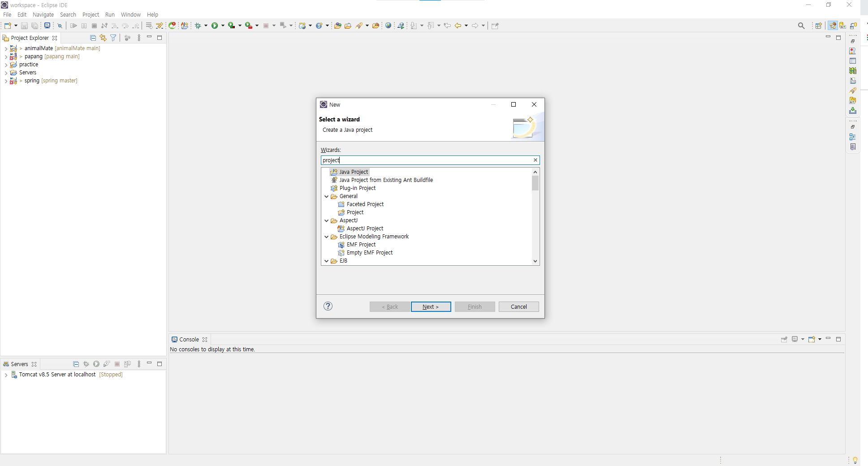868x466 pixels.
Task: Clear the wizard filter text with X
Action: point(535,160)
